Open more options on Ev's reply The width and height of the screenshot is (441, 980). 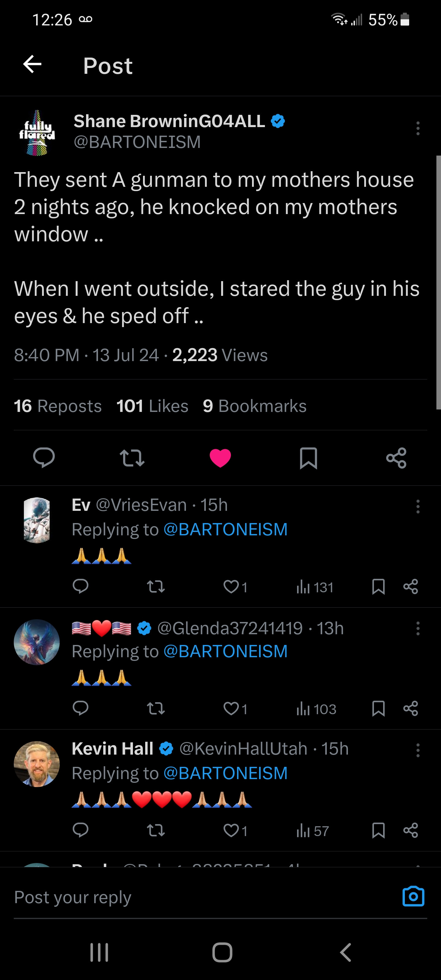[418, 506]
